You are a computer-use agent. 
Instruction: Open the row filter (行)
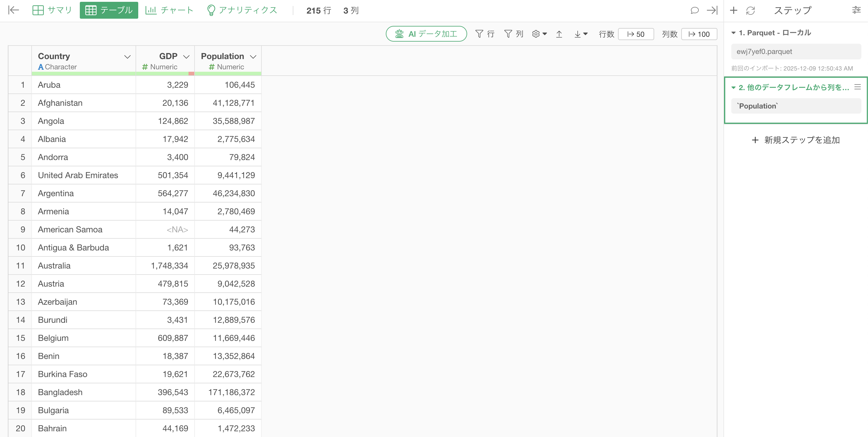[485, 34]
